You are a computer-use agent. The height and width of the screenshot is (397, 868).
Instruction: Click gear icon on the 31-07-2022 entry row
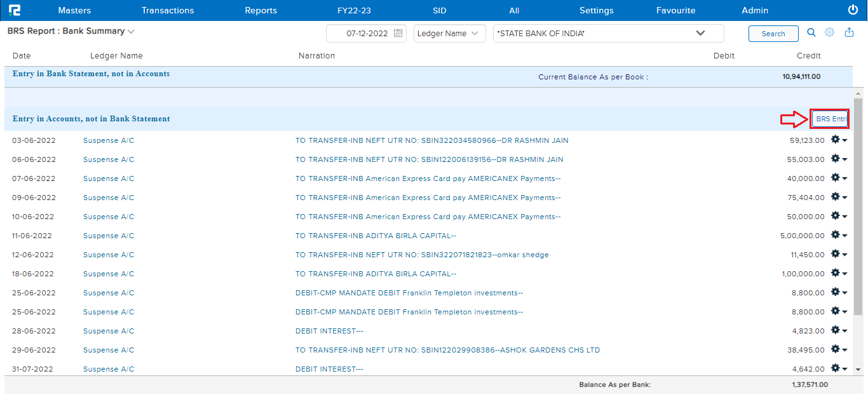835,368
